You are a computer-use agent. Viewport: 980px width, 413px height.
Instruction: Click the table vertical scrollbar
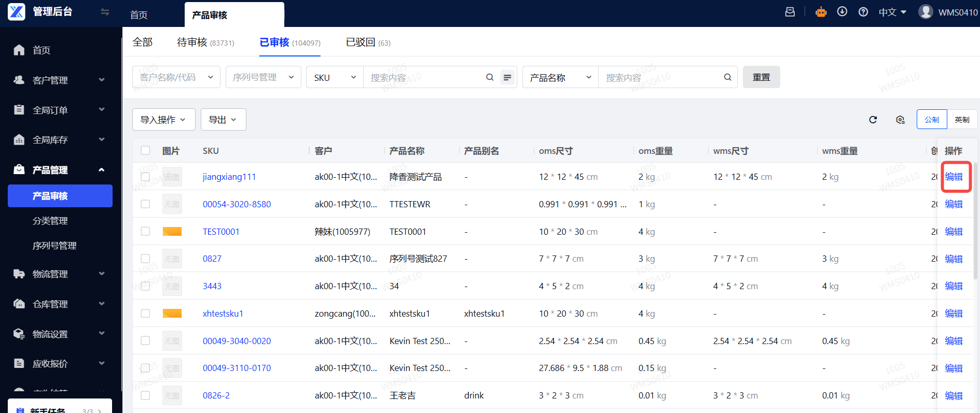click(975, 221)
